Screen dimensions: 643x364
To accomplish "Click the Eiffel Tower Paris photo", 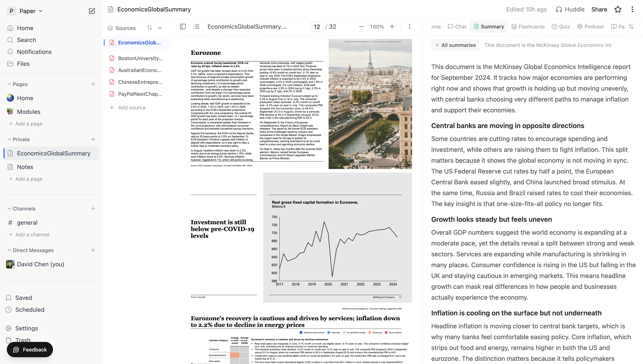I will [x=370, y=104].
